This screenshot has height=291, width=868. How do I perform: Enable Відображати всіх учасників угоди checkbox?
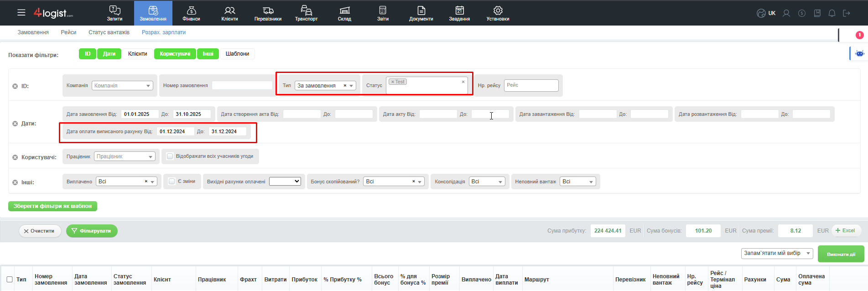(x=170, y=156)
